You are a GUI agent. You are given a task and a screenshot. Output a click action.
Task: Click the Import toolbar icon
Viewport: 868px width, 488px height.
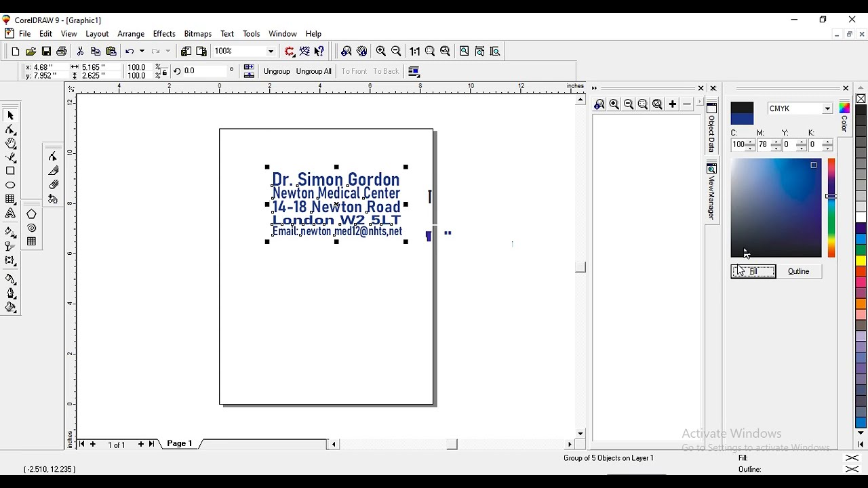coord(186,52)
